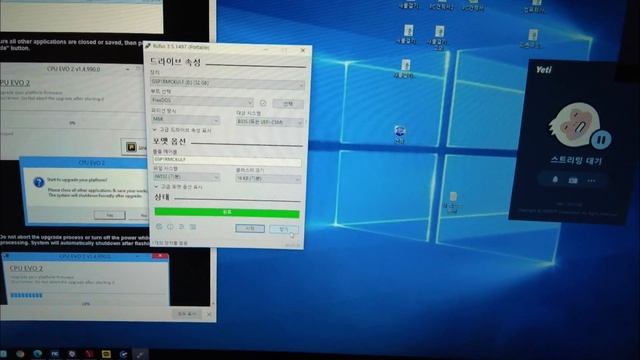Click the green Rufus progress bar
The width and height of the screenshot is (640, 360).
tap(227, 213)
